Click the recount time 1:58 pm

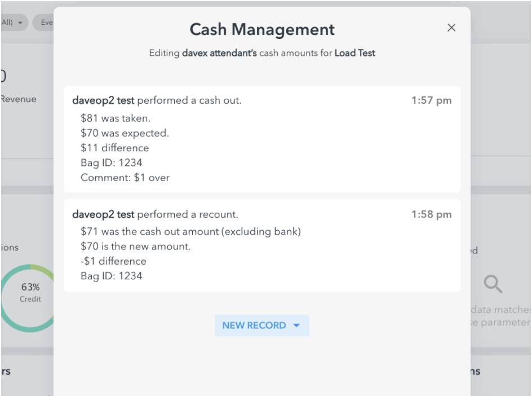click(431, 214)
